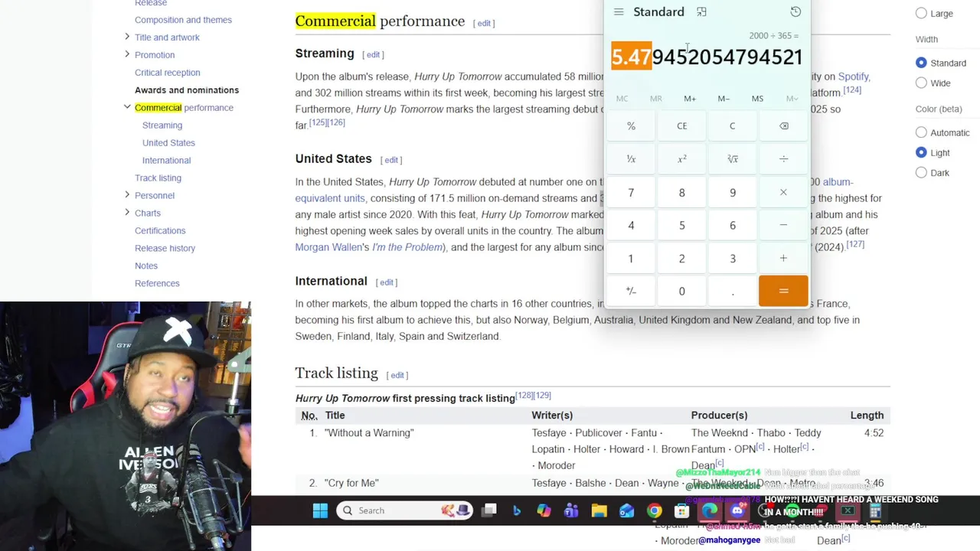Switch to Microsoft Edge on taskbar
This screenshot has width=980, height=551.
710,510
